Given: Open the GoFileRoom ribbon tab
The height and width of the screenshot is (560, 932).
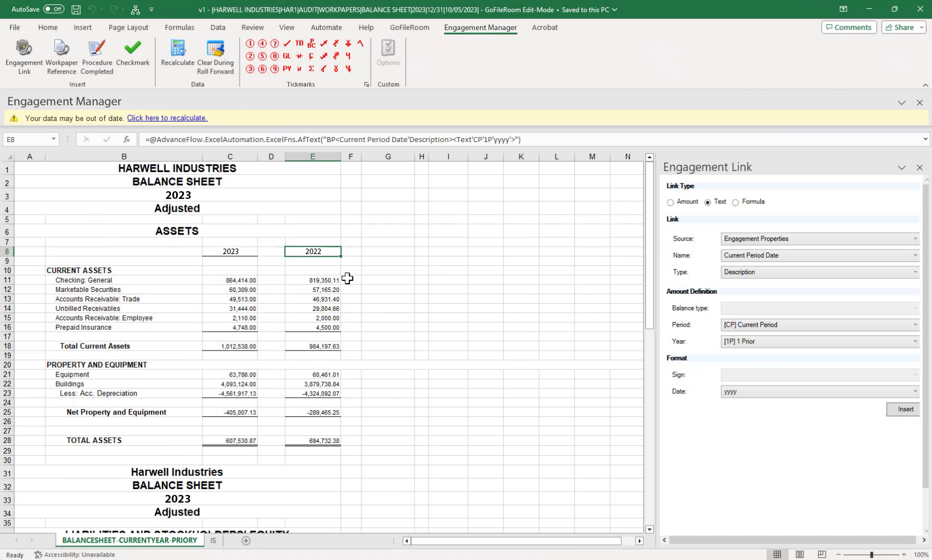Looking at the screenshot, I should (x=409, y=27).
